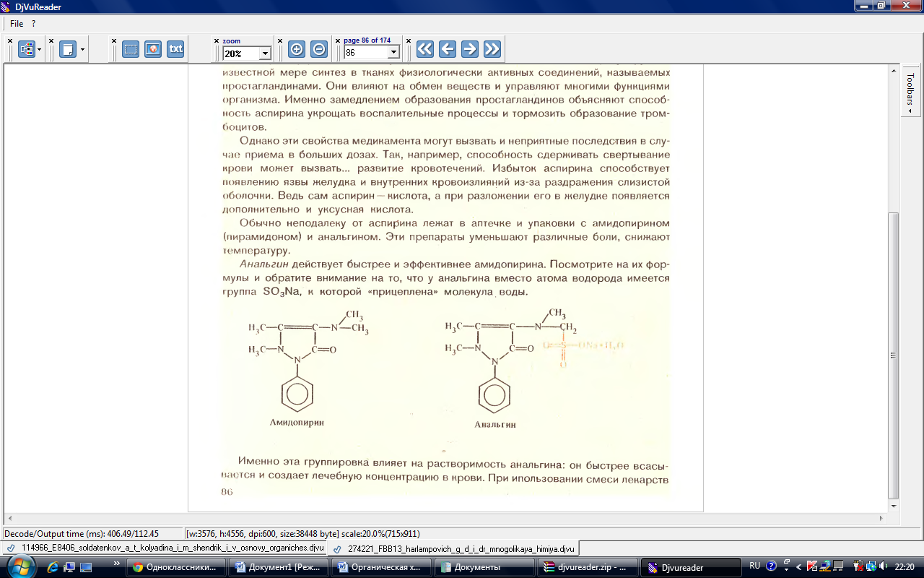The height and width of the screenshot is (578, 924).
Task: Click in the 20% zoom field
Action: (x=241, y=53)
